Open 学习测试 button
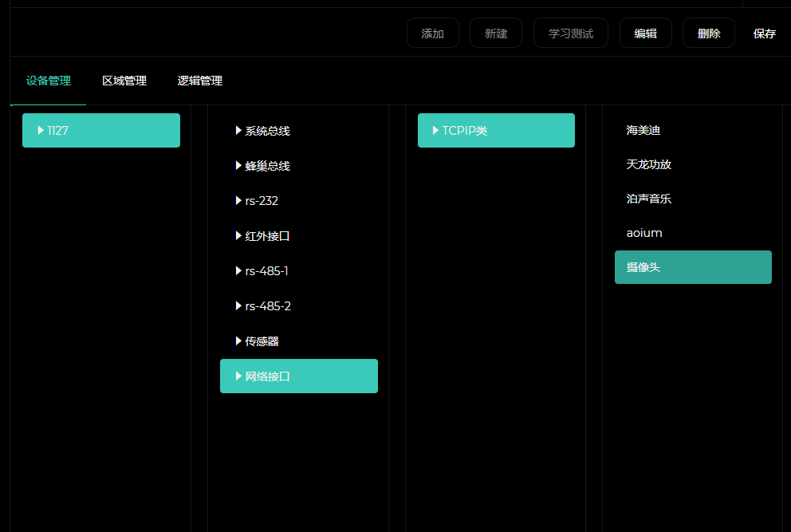This screenshot has height=532, width=791. click(571, 33)
